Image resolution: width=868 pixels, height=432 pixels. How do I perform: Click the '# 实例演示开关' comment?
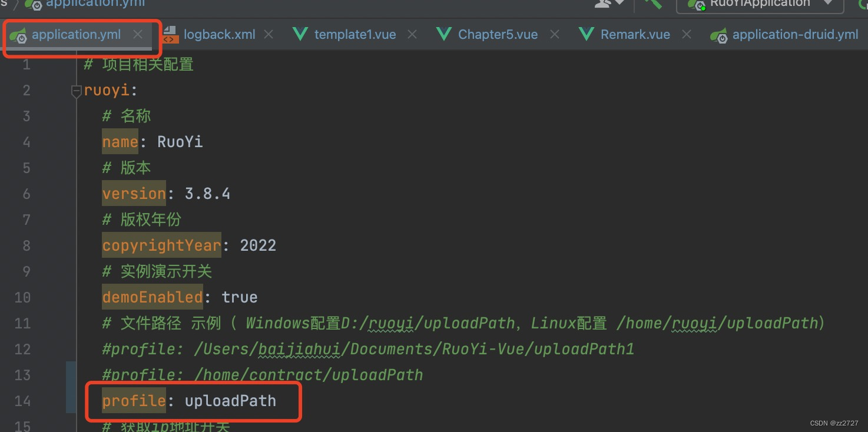(157, 271)
